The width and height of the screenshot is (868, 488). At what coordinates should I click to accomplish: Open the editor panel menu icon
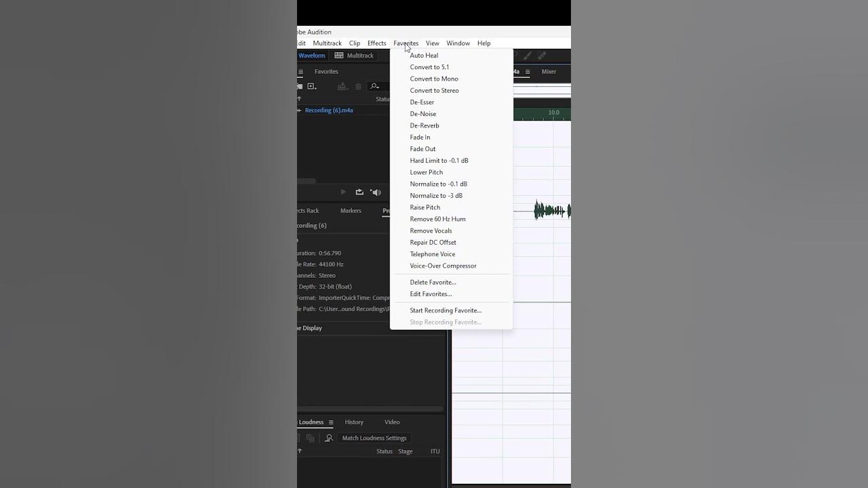pyautogui.click(x=528, y=72)
